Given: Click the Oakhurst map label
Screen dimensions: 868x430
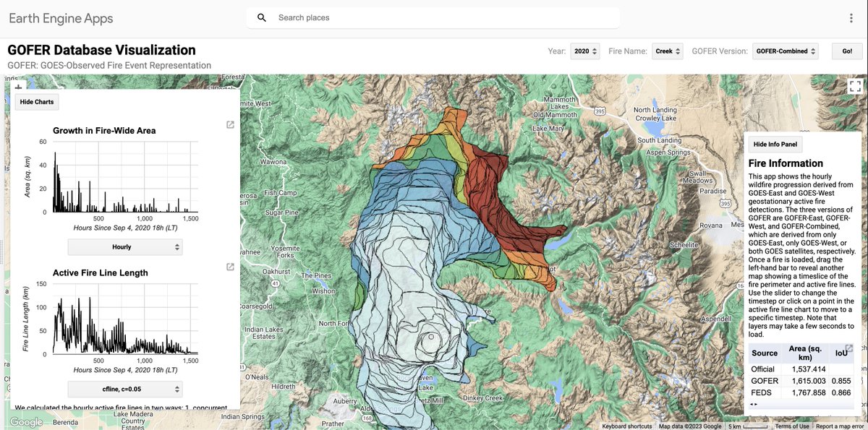Looking at the screenshot, I should 278,272.
